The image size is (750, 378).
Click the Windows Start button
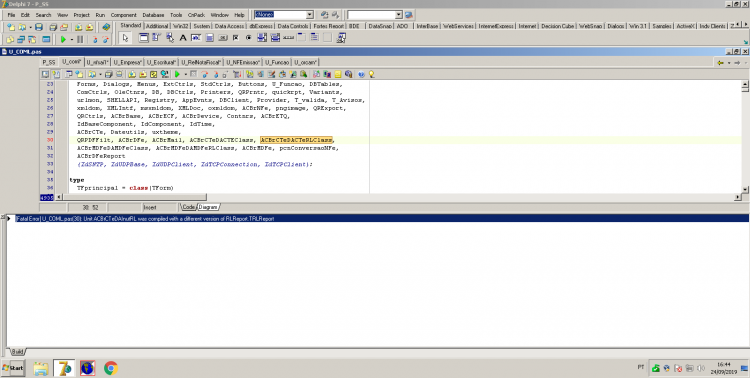pyautogui.click(x=13, y=368)
